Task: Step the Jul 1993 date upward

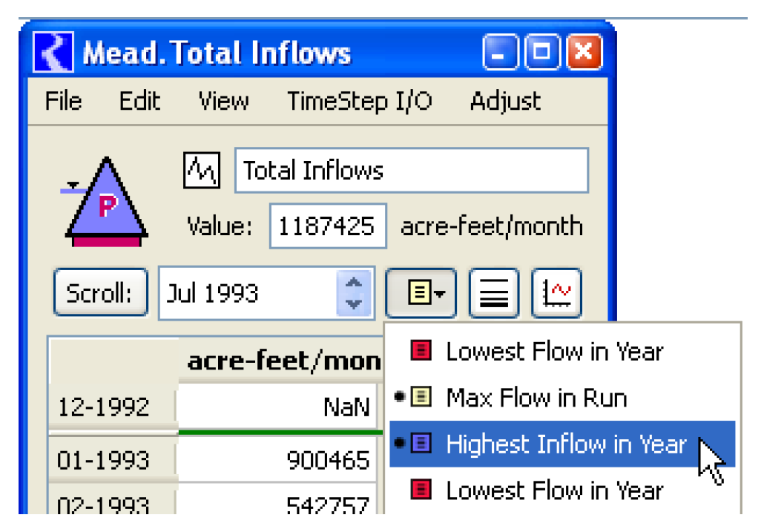Action: (355, 283)
